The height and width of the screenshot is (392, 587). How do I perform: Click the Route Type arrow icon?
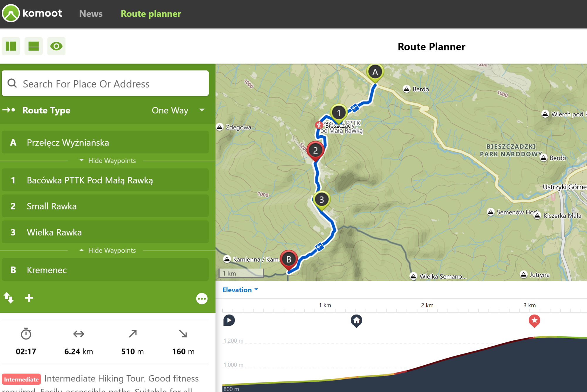click(9, 110)
